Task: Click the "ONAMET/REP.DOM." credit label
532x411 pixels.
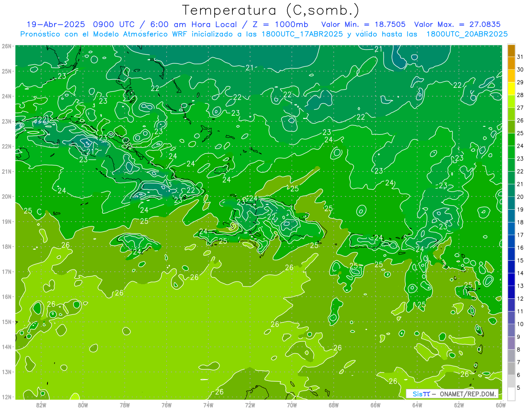Action: coord(468,394)
